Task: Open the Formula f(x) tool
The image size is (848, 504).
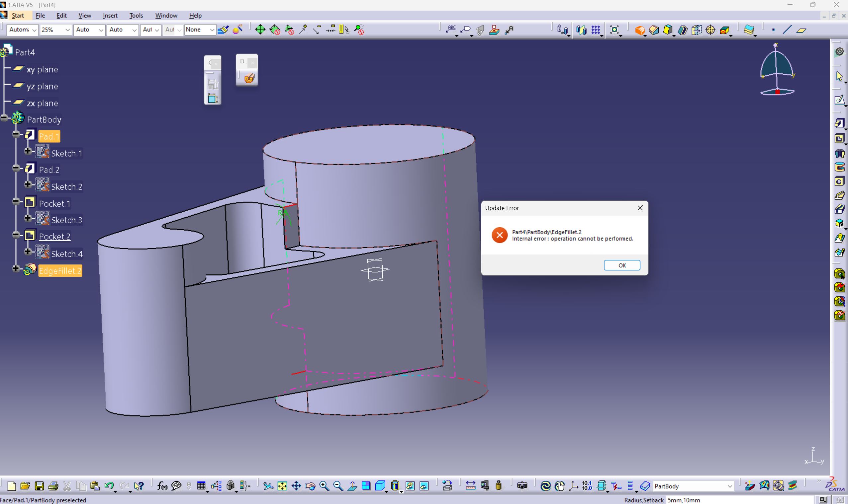Action: 162,486
